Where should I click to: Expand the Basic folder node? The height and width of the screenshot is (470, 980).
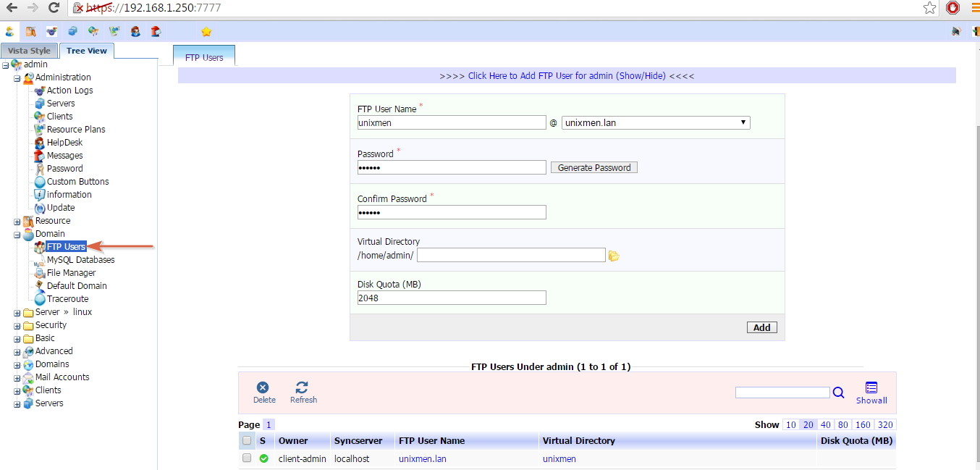(x=17, y=339)
